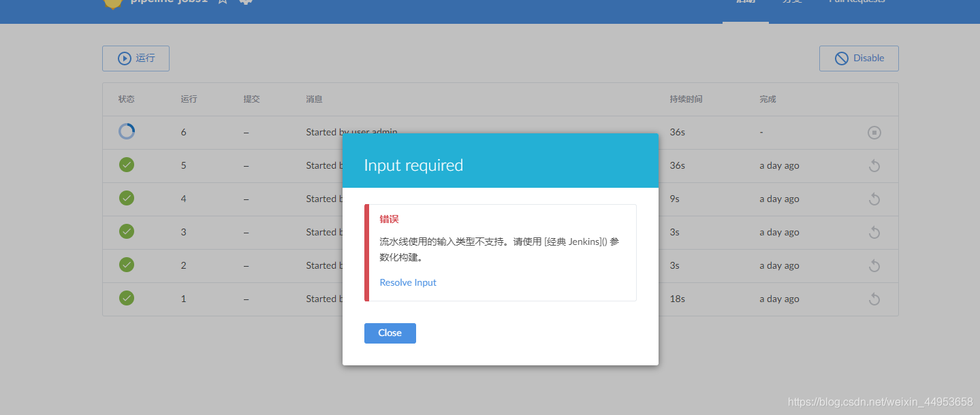Click the 完成 column header
The width and height of the screenshot is (980, 415).
pos(768,99)
